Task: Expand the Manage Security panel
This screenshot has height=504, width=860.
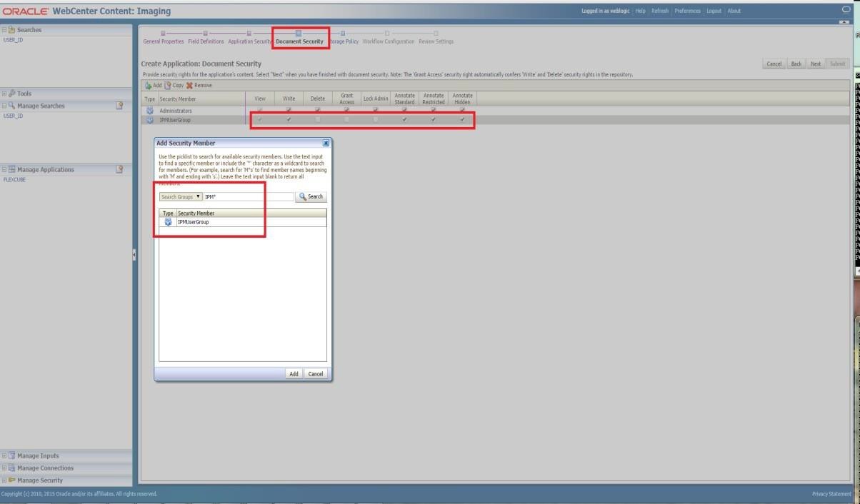Action: coord(4,480)
